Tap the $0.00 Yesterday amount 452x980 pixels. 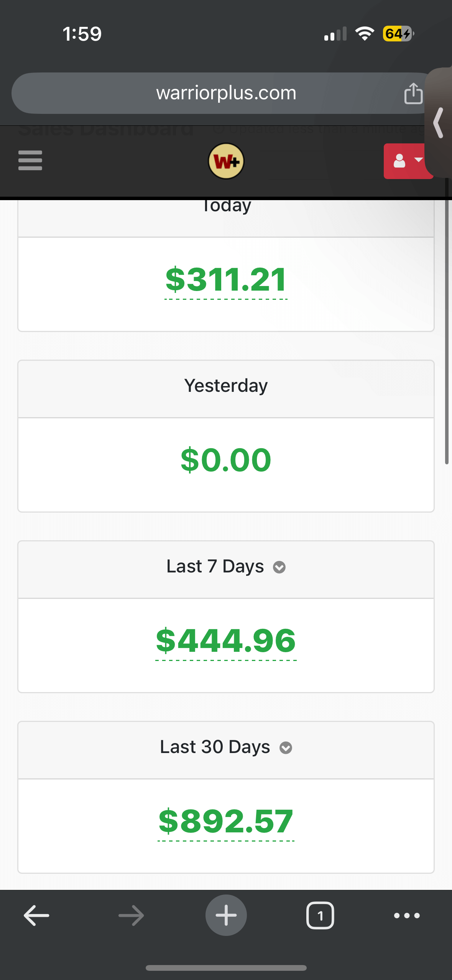point(226,460)
